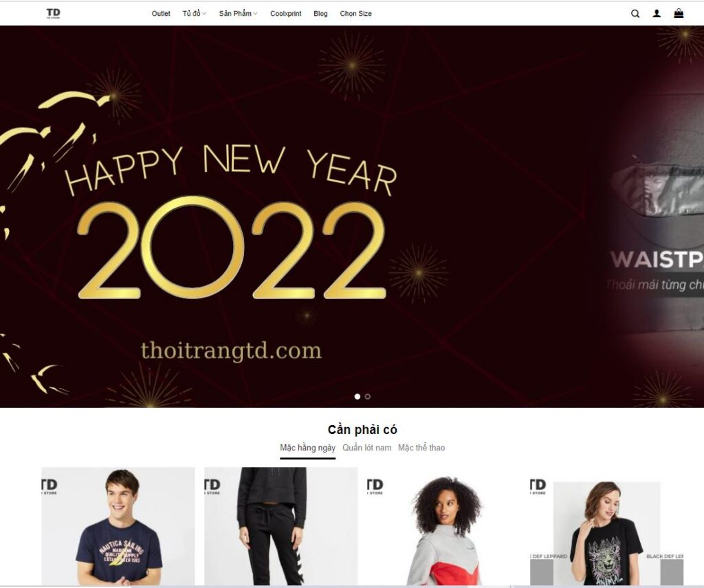
Task: Switch to the Quần lót nam tab
Action: [x=367, y=448]
